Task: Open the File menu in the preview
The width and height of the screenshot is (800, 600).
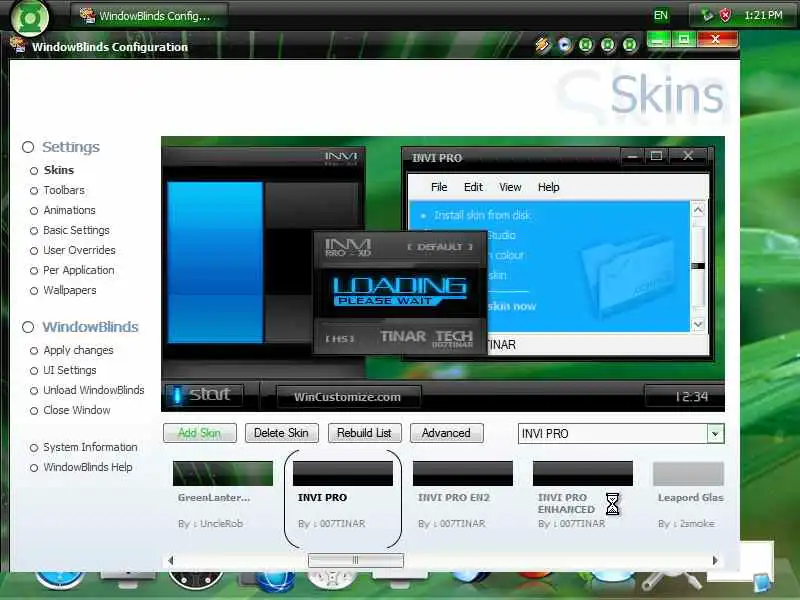Action: point(439,187)
